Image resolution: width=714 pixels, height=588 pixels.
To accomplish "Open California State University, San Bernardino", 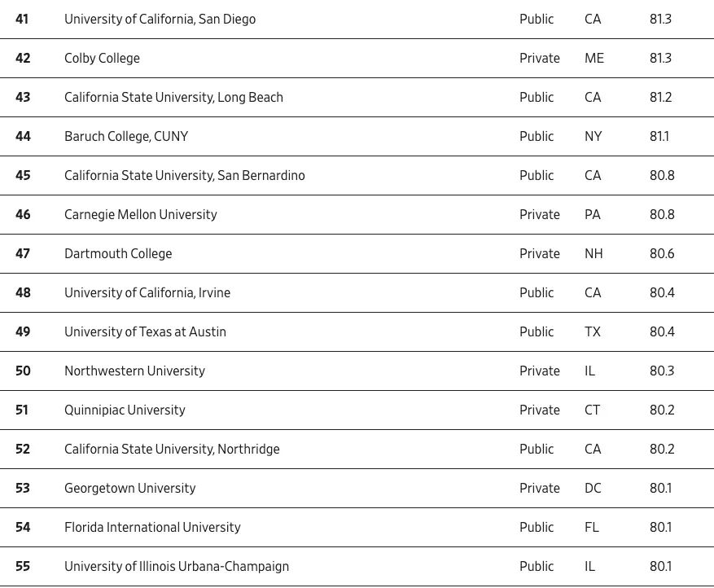I will pyautogui.click(x=185, y=175).
